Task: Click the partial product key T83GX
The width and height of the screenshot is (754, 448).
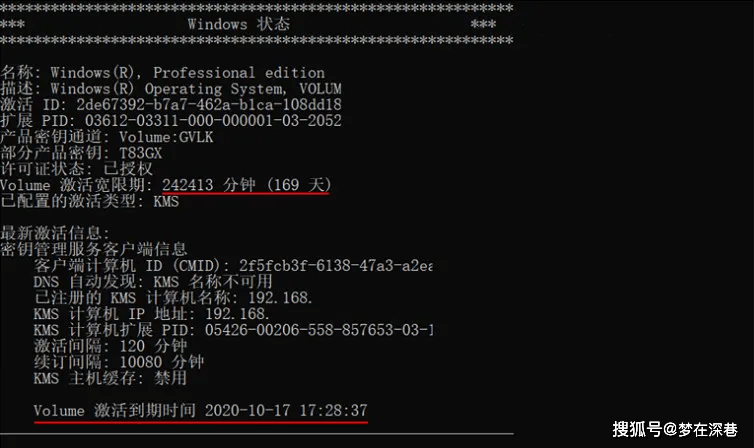Action: [x=140, y=153]
